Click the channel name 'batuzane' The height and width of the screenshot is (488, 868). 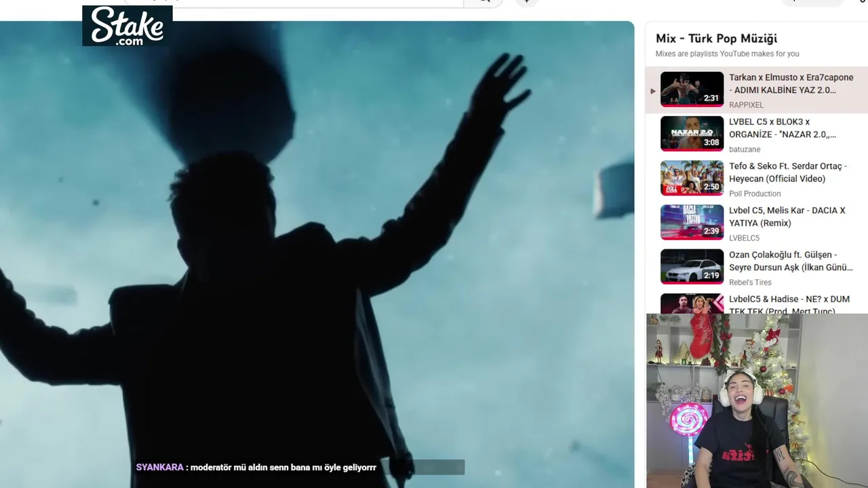point(745,149)
